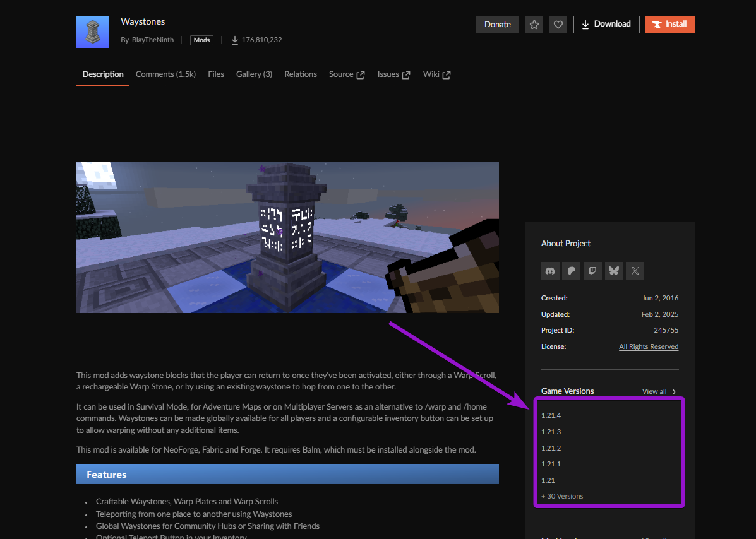Open the All Rights Reserved license link
Image resolution: width=756 pixels, height=539 pixels.
tap(649, 346)
